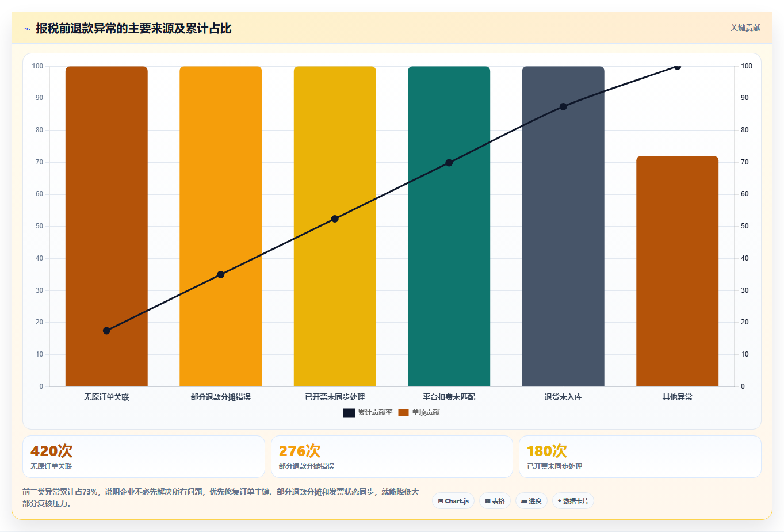The image size is (784, 532).
Task: Open the 420次 无原订单关联 card
Action: [x=144, y=457]
